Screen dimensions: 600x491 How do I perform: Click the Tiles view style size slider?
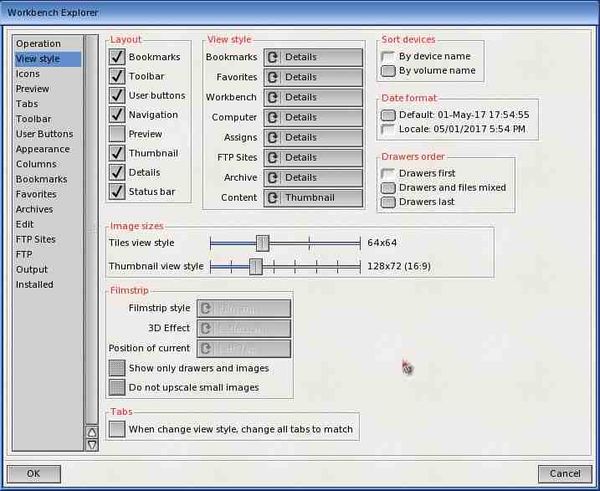[262, 243]
